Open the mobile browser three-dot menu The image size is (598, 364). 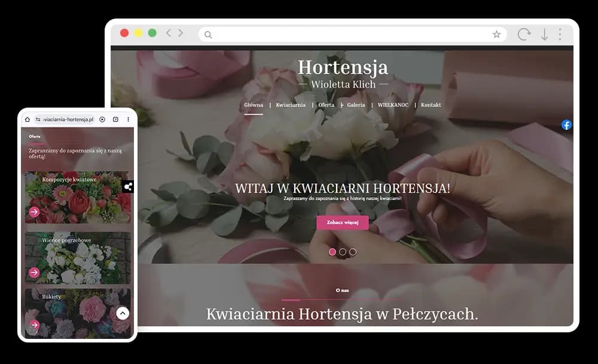[128, 120]
